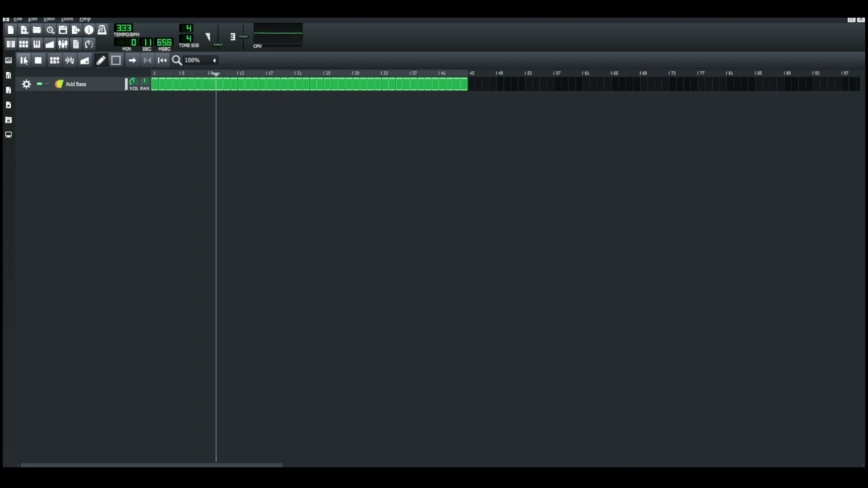Stop song playback

coord(38,60)
